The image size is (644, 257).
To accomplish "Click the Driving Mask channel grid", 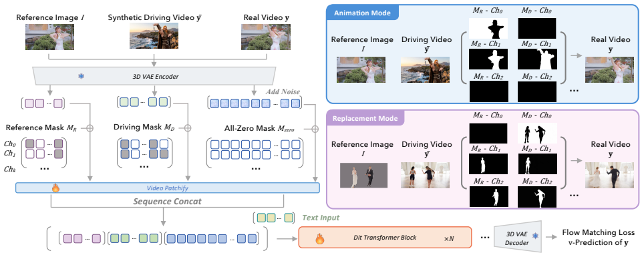I will (144, 154).
